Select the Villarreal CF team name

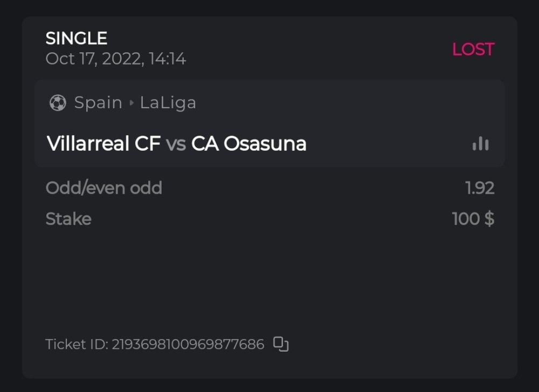(103, 144)
